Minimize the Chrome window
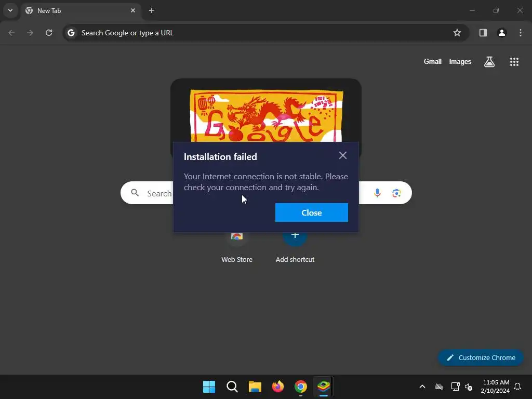 pyautogui.click(x=472, y=10)
